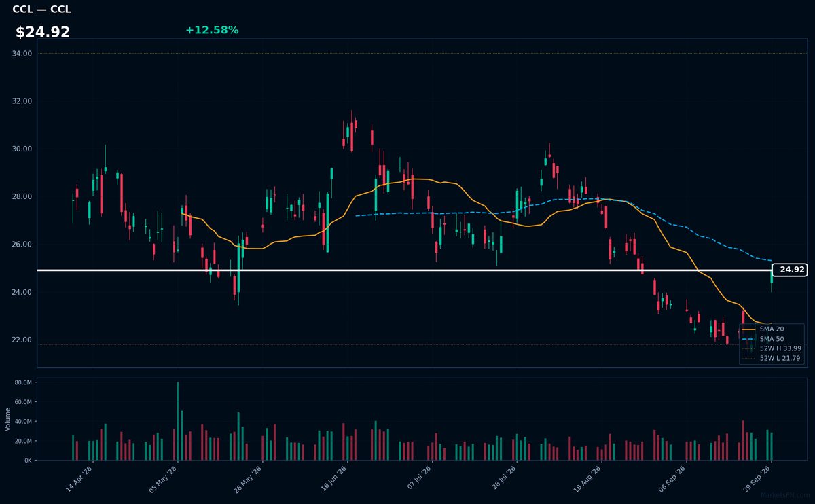Viewport: 815px width, 504px height.
Task: Click the 34.00 price axis label
Action: (22, 54)
